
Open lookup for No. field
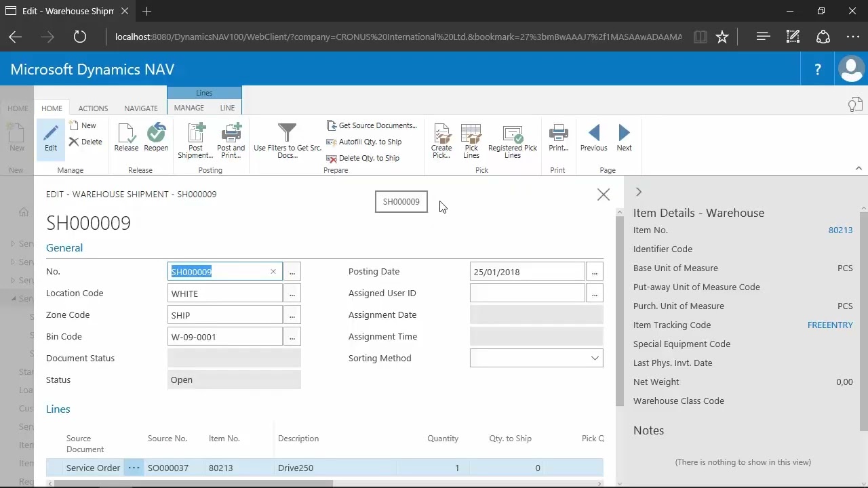(x=292, y=272)
